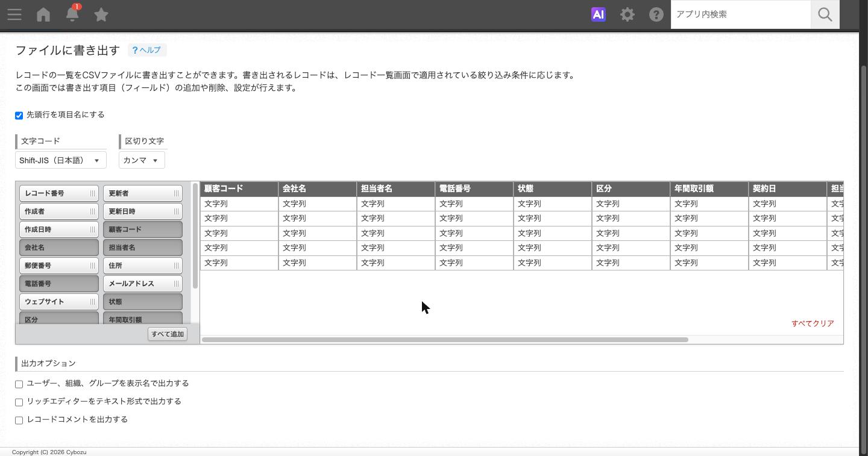Open the favorites star icon

[x=101, y=14]
